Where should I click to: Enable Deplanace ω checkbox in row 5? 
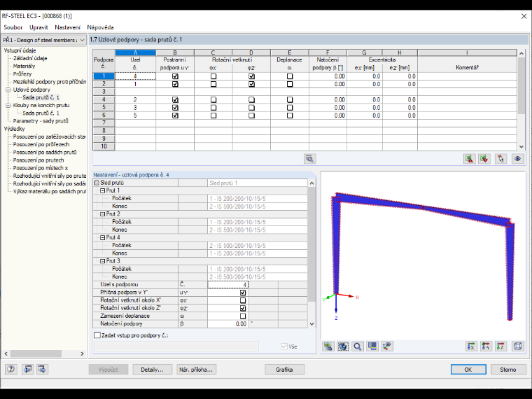click(x=290, y=108)
